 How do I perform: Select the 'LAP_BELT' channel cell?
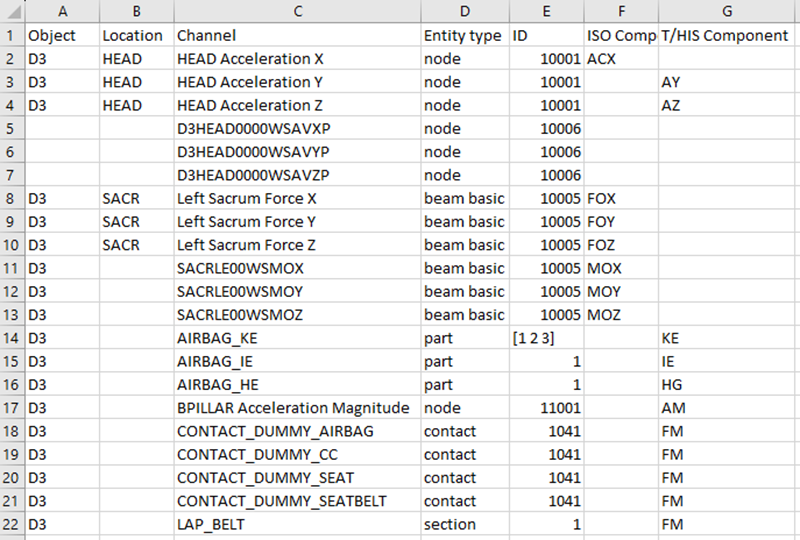coord(211,524)
